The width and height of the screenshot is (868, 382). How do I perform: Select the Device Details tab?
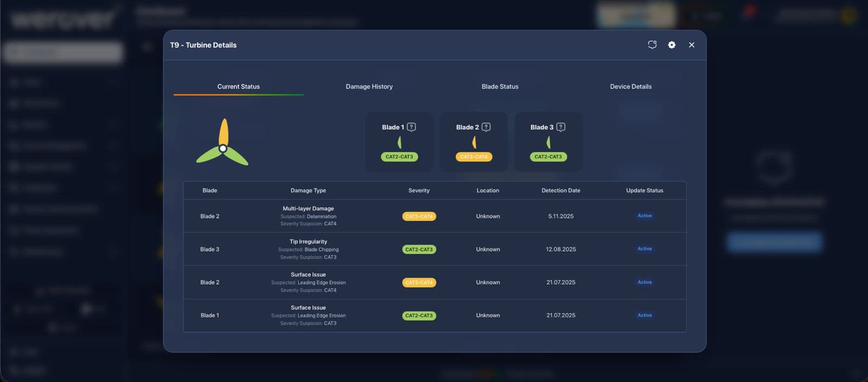[631, 87]
